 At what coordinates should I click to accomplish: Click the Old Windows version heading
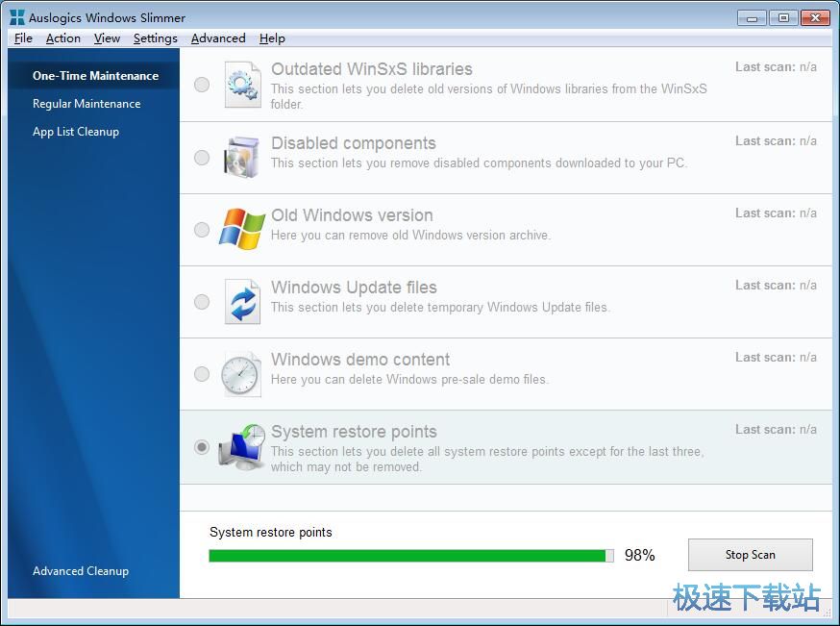click(x=352, y=215)
